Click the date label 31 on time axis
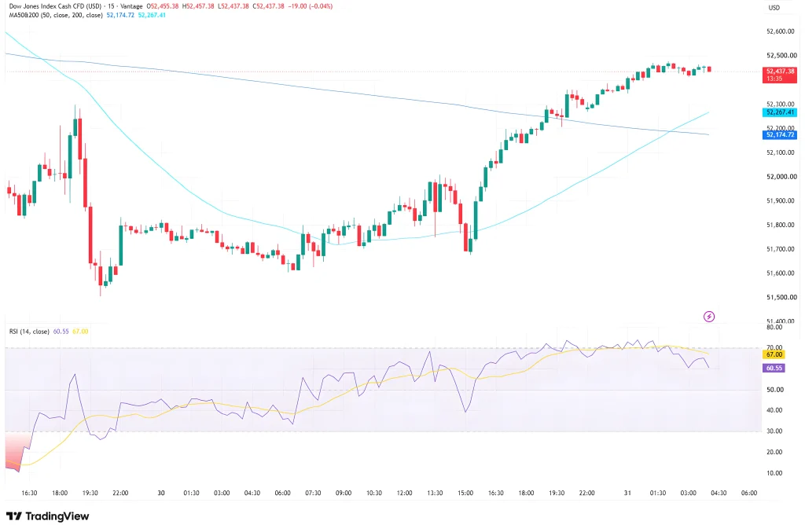 [627, 493]
